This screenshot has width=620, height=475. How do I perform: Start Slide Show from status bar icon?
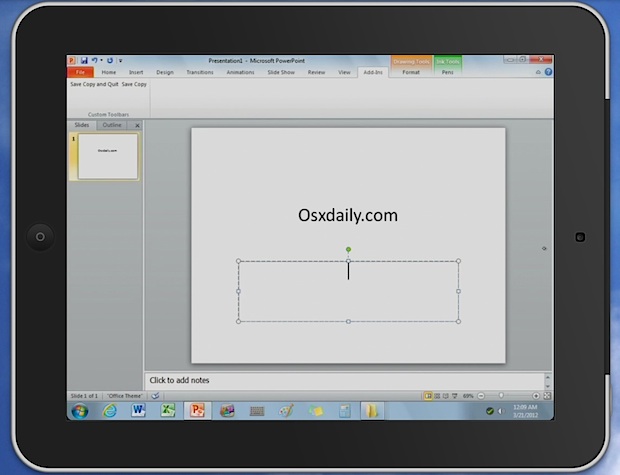coord(455,396)
